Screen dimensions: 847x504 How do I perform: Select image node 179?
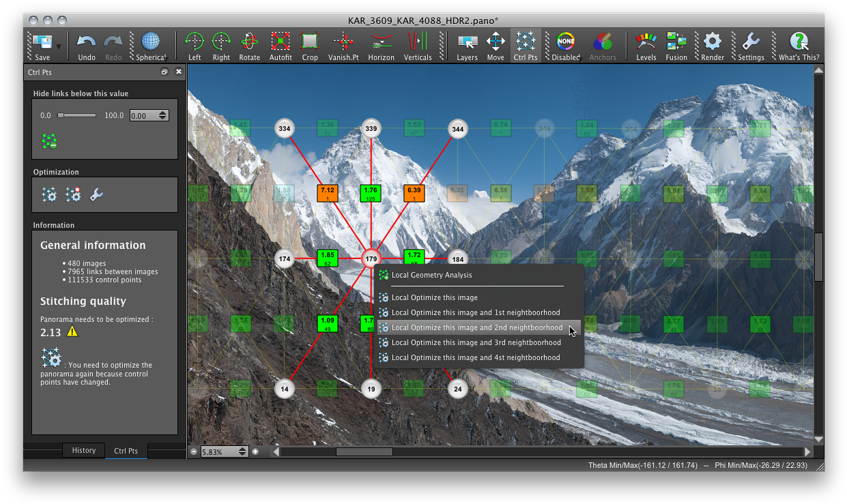tap(371, 259)
